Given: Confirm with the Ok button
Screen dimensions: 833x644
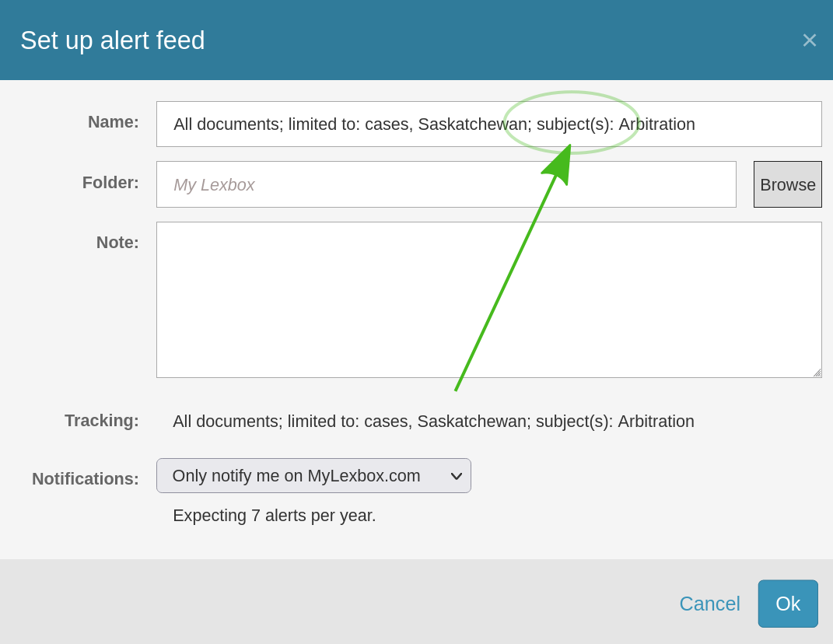Looking at the screenshot, I should point(787,604).
